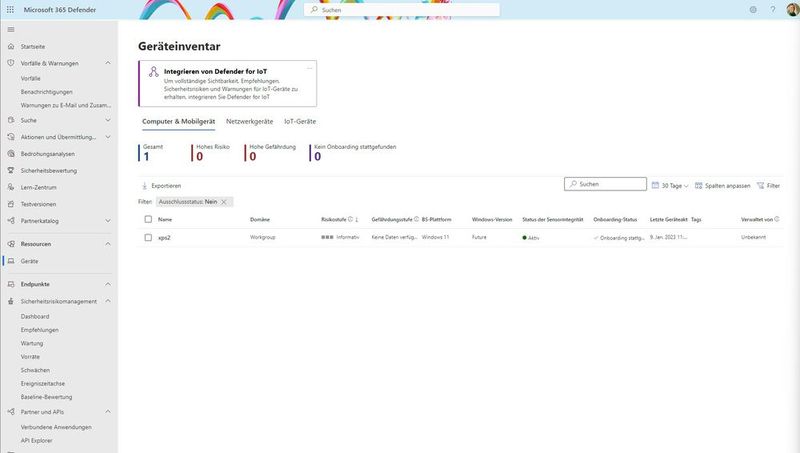Open device xps2 from the table
800x453 pixels.
[x=164, y=238]
